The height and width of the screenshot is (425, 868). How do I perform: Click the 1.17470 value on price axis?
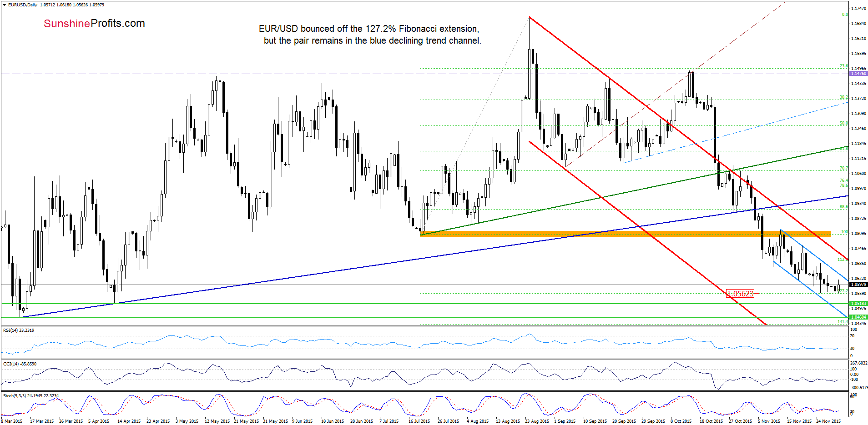[858, 9]
